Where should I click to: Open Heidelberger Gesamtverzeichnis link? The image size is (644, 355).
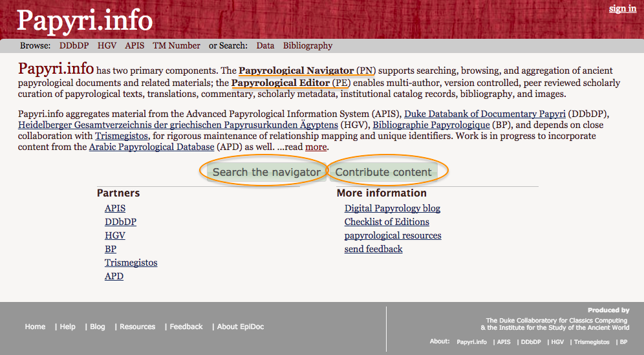tap(178, 125)
